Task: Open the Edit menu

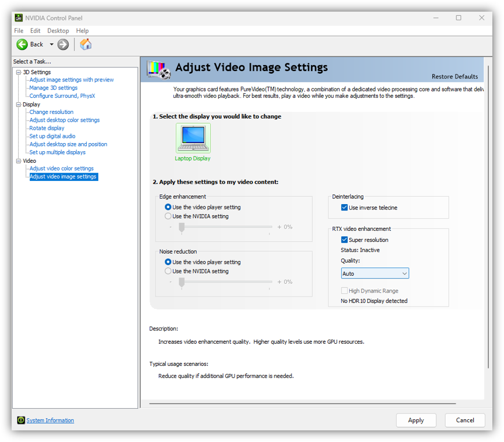Action: pyautogui.click(x=35, y=31)
